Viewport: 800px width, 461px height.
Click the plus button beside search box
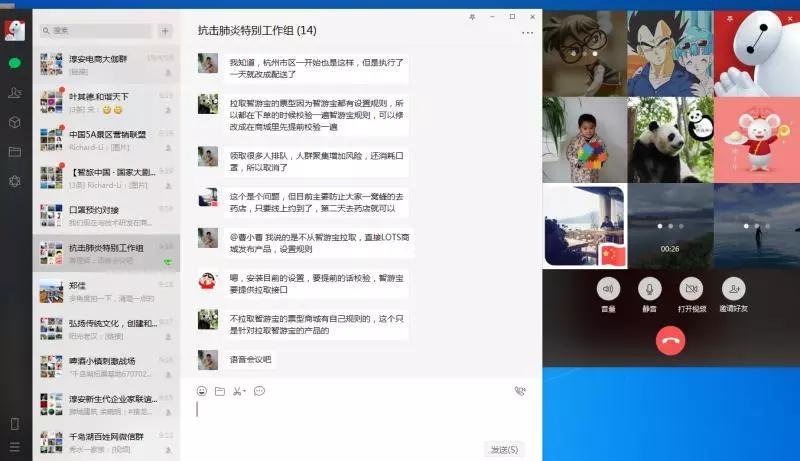(x=165, y=31)
